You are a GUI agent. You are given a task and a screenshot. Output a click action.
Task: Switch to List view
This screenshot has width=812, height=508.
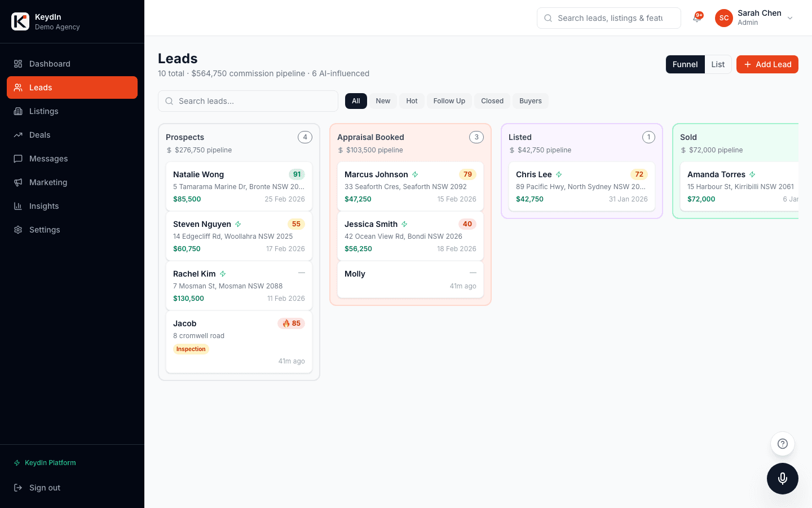pos(718,64)
